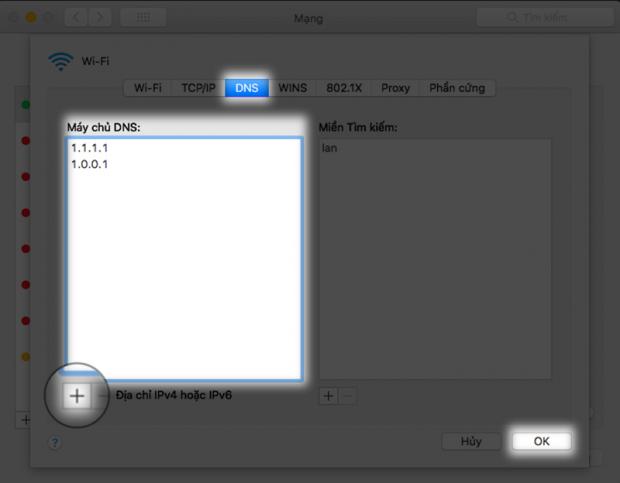Show all preferences via grid button
Screen dimensions: 620x483
click(143, 18)
